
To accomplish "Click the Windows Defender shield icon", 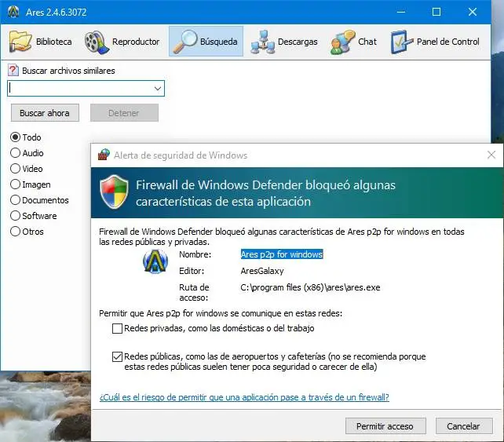I will [x=114, y=192].
